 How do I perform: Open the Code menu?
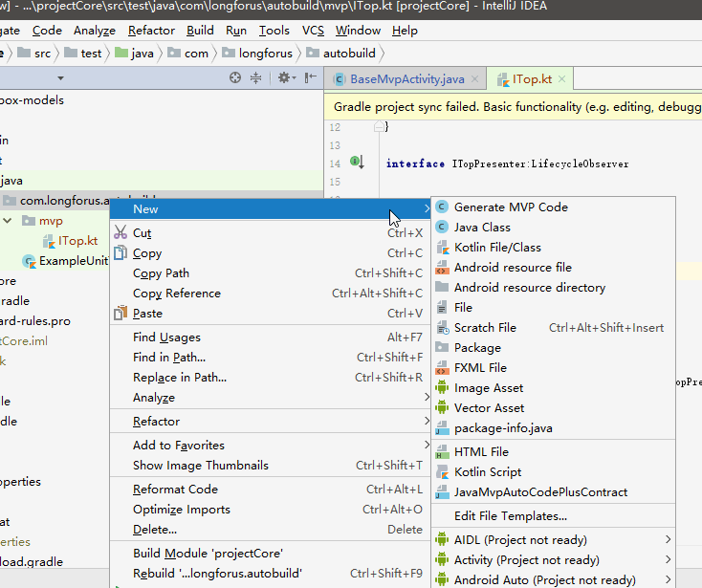[x=47, y=31]
